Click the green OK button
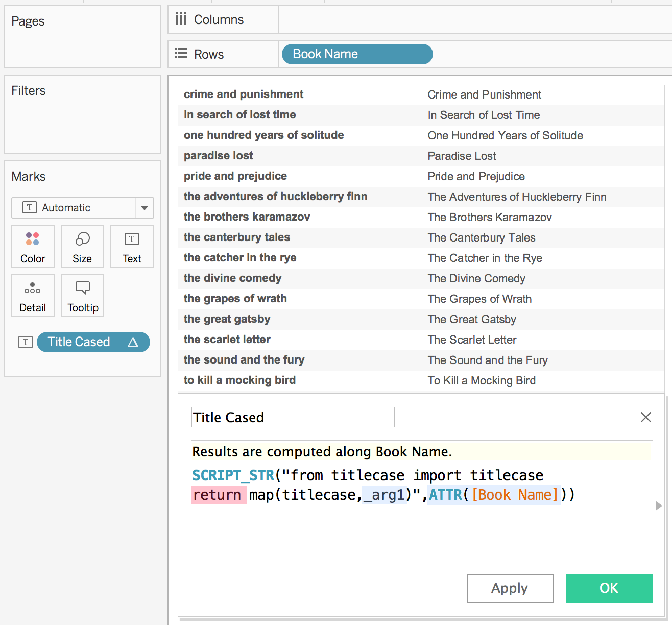This screenshot has height=625, width=672. point(609,588)
